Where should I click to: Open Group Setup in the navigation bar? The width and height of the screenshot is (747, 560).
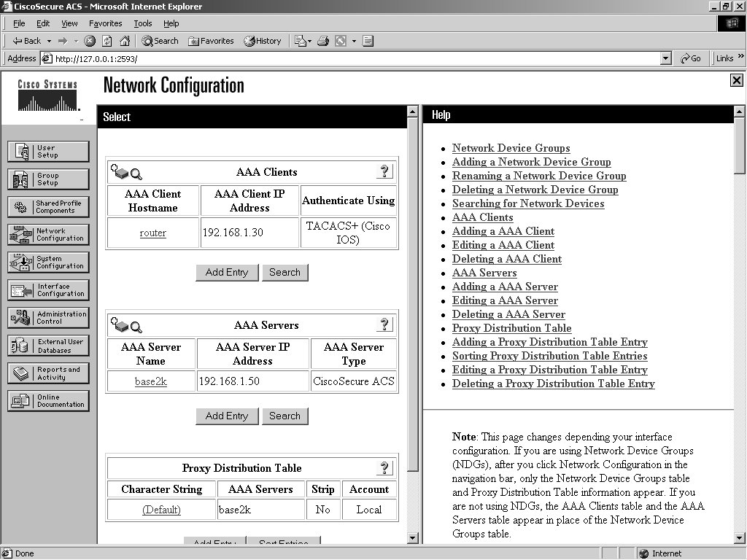pos(48,179)
